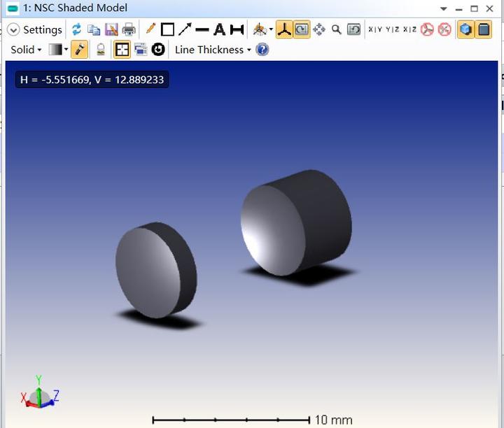Open the window options dropdown triangle
This screenshot has width=504, height=428.
tap(444, 8)
